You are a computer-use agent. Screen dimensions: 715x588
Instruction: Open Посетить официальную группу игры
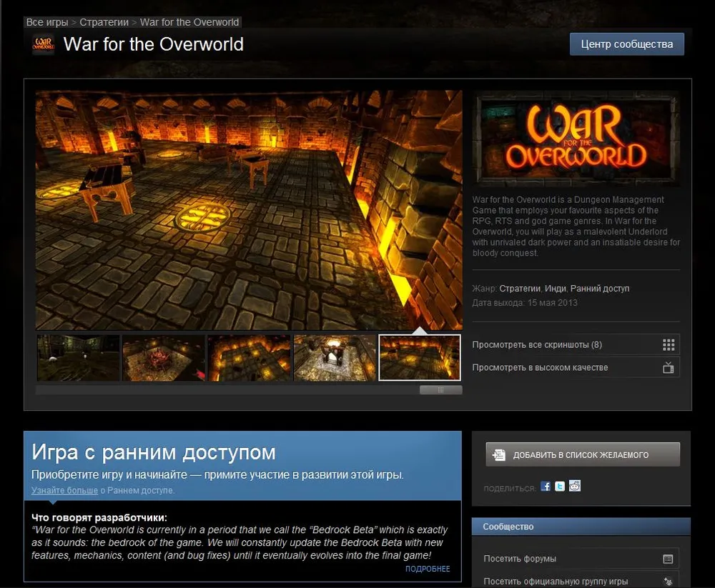coord(581,581)
